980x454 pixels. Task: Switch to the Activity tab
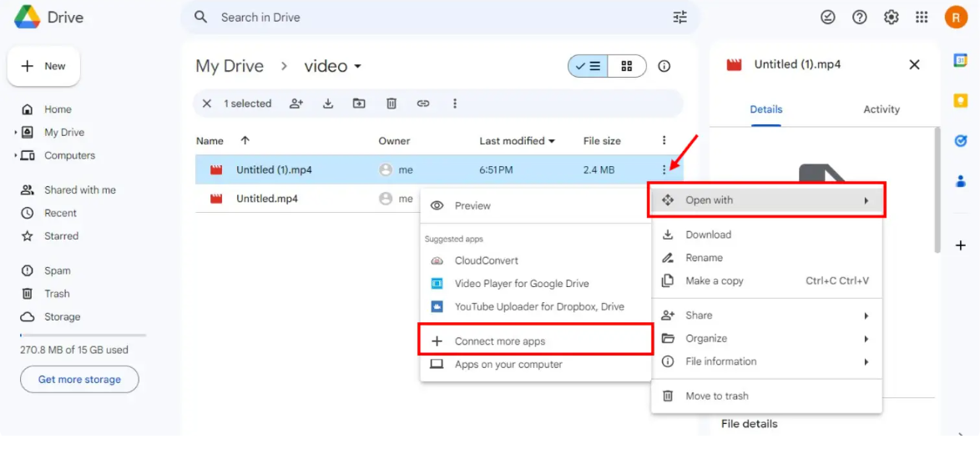pos(881,109)
